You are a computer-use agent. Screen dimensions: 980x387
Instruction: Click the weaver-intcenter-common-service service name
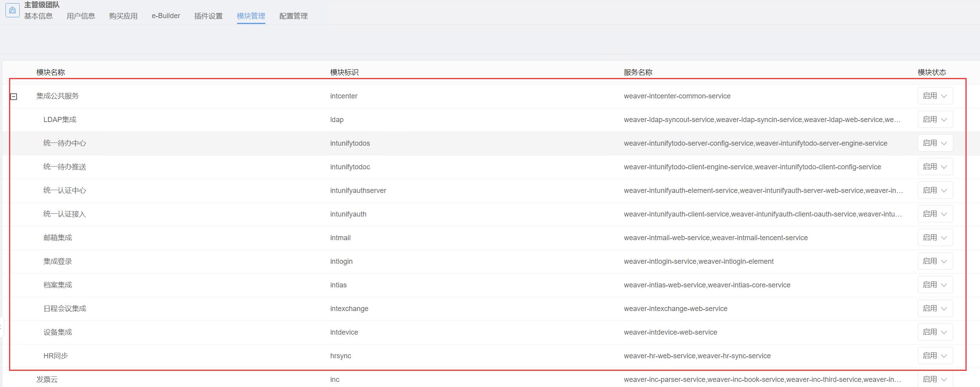[677, 96]
